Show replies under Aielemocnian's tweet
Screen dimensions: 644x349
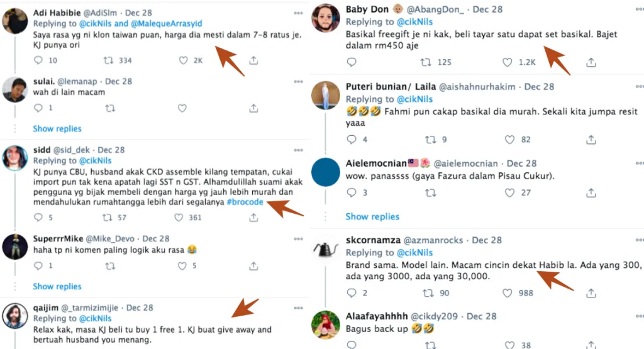tap(372, 216)
